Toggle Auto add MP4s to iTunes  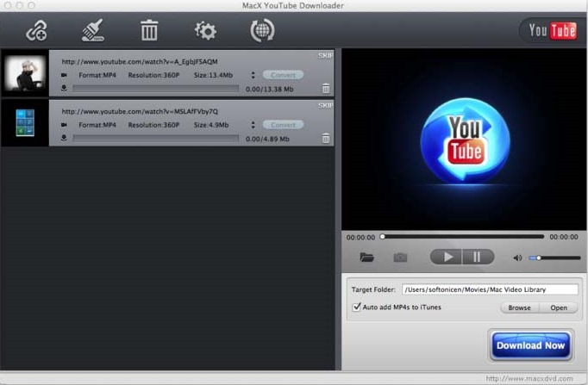[357, 307]
